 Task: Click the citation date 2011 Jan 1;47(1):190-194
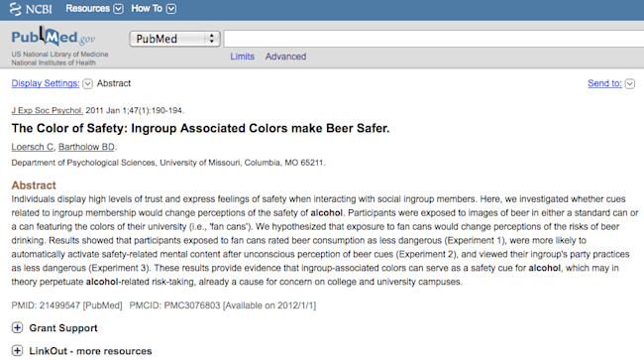(x=135, y=110)
